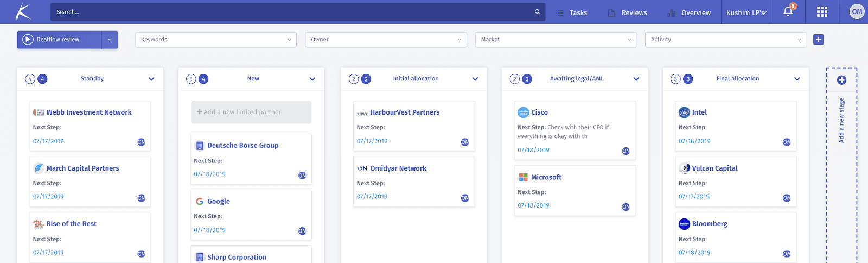The height and width of the screenshot is (263, 868).
Task: Open the apps grid menu
Action: 822,12
